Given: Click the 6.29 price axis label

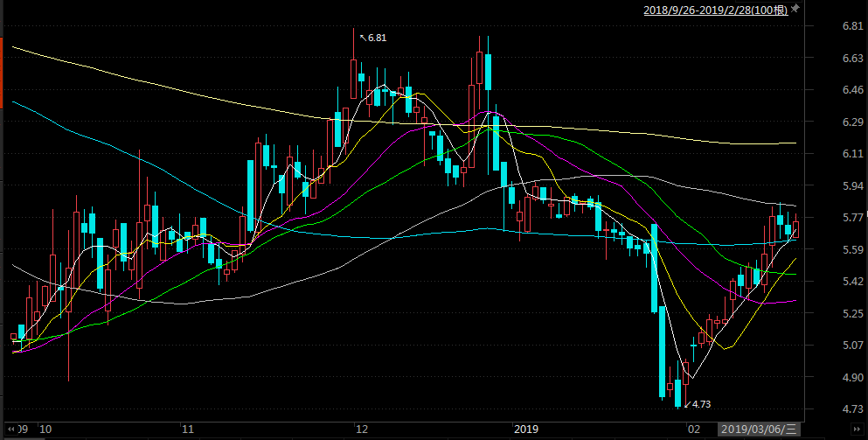Looking at the screenshot, I should point(852,122).
